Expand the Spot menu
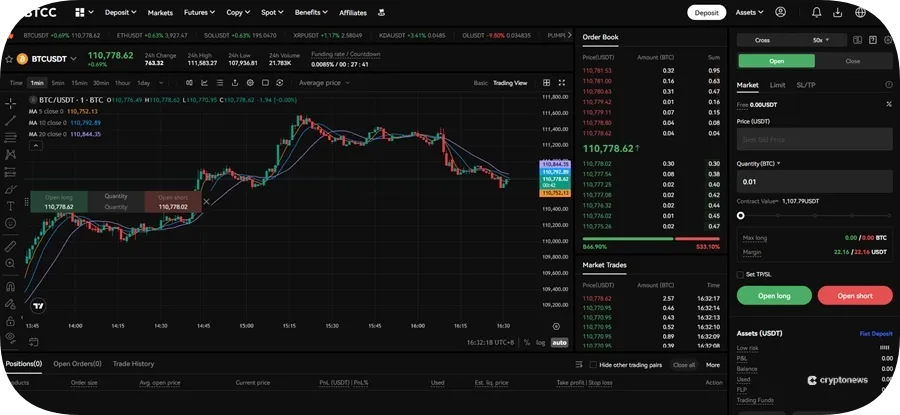Screen dimensions: 900x415 click(x=272, y=12)
